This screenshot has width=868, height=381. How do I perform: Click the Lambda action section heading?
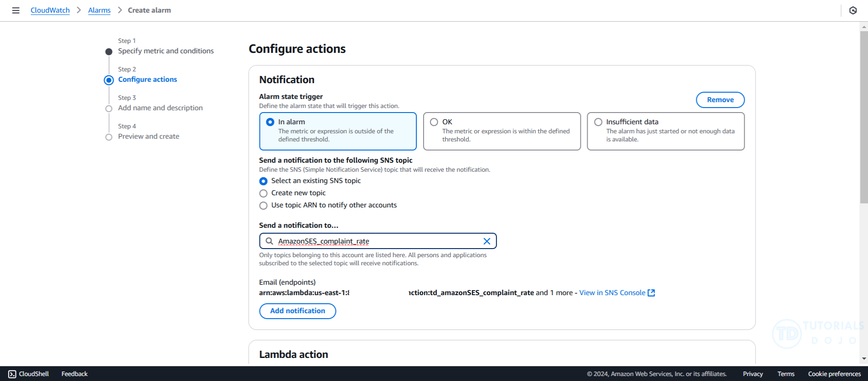click(293, 355)
